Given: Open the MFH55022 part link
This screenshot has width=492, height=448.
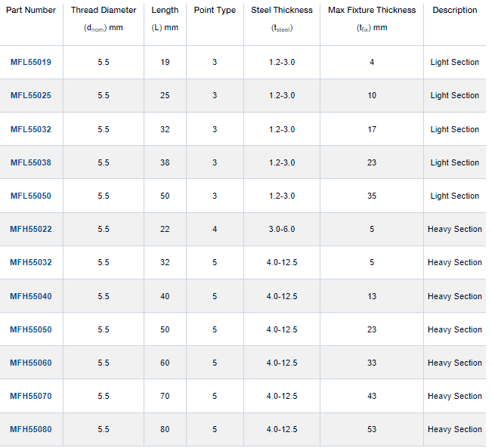Looking at the screenshot, I should (x=31, y=229).
